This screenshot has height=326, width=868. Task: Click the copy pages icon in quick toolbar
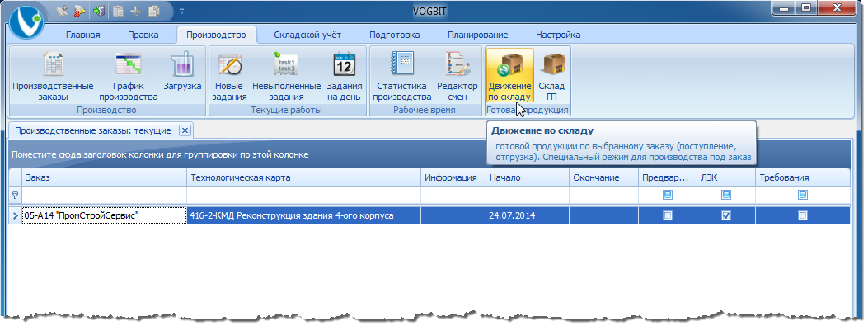point(154,11)
